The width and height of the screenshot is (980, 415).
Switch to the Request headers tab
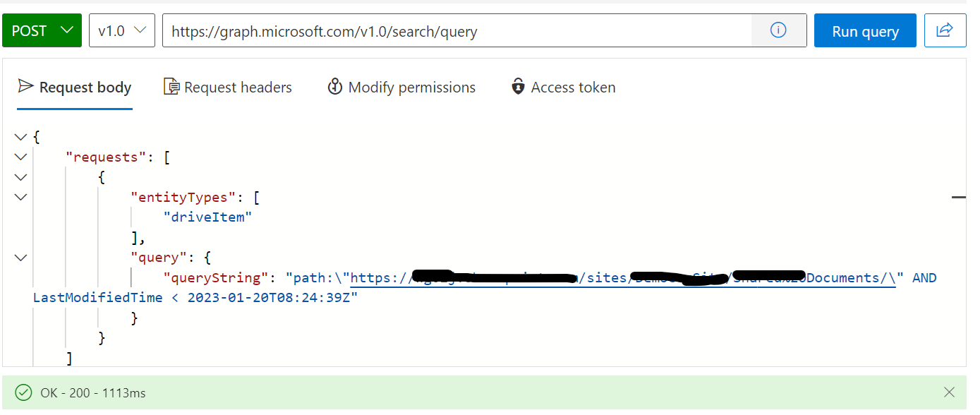[227, 86]
